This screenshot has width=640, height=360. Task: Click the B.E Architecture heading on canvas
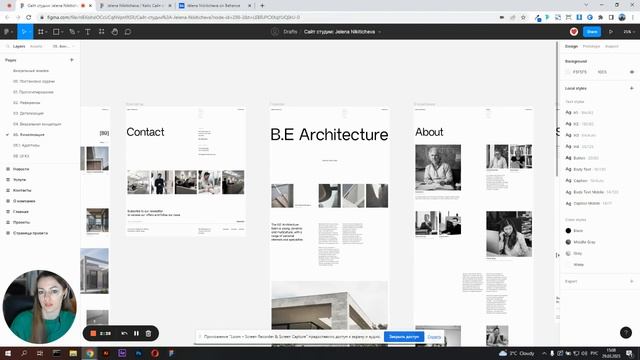coord(329,134)
